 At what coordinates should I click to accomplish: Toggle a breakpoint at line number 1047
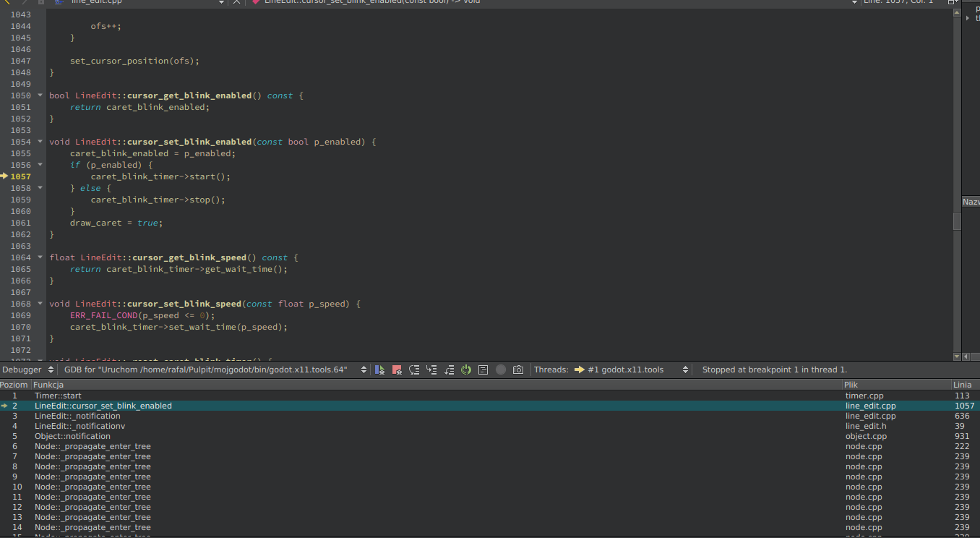20,61
